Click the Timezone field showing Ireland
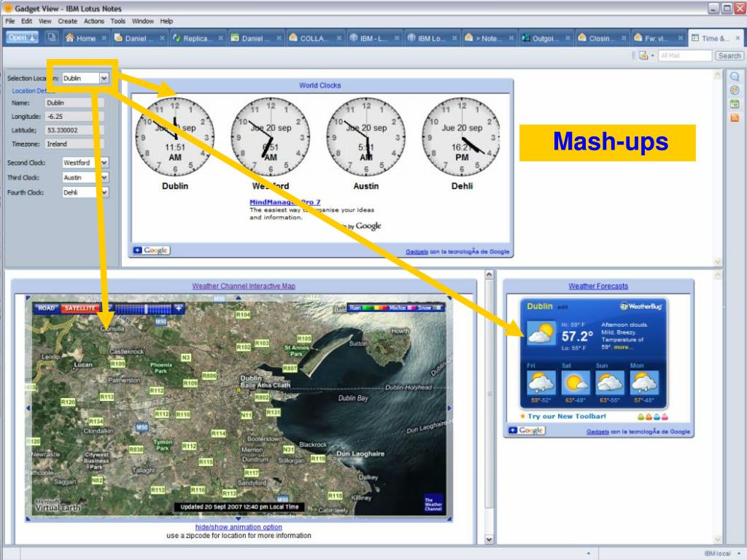Viewport: 747px width, 560px height. click(74, 144)
